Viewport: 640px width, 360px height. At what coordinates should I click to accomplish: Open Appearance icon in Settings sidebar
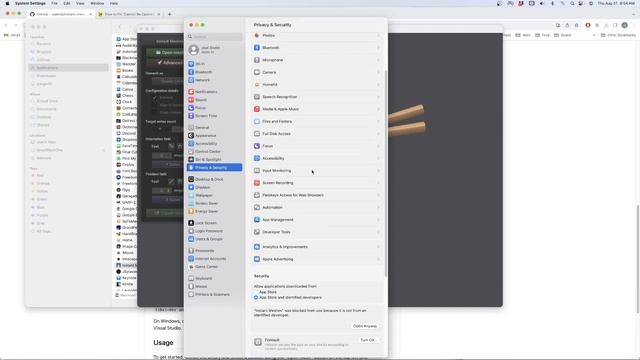[191, 136]
